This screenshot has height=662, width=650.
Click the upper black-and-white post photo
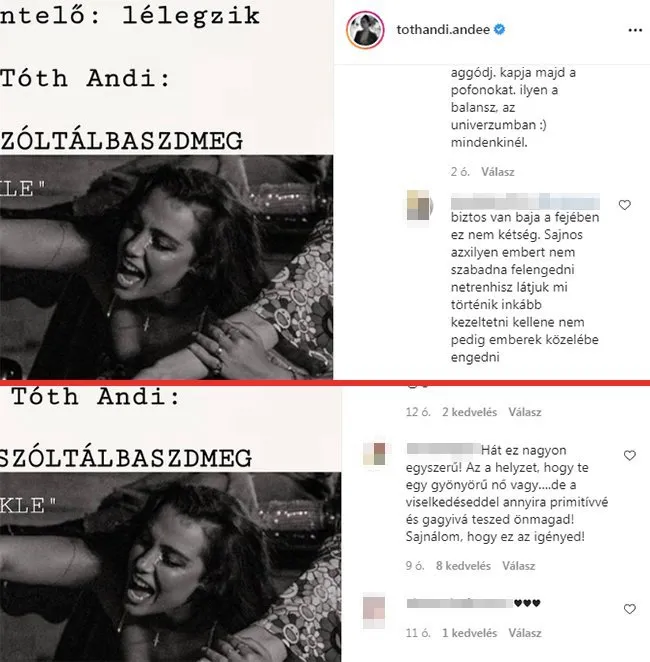tap(166, 267)
